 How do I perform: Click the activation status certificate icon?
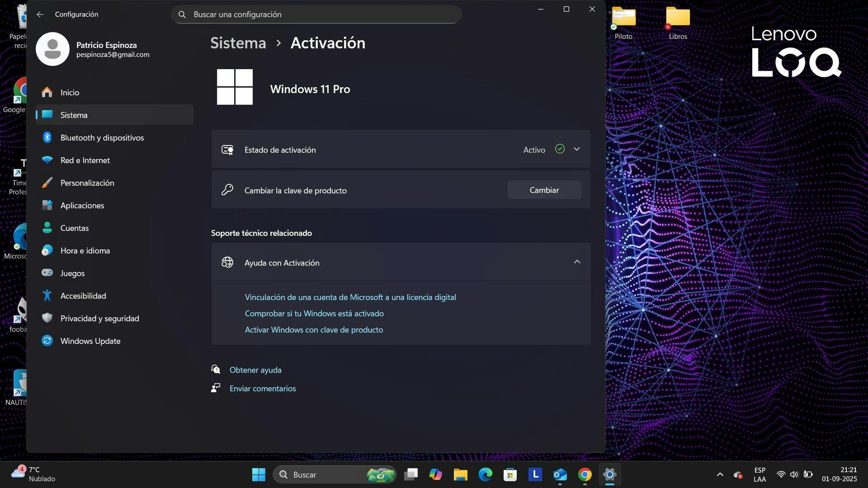(227, 150)
